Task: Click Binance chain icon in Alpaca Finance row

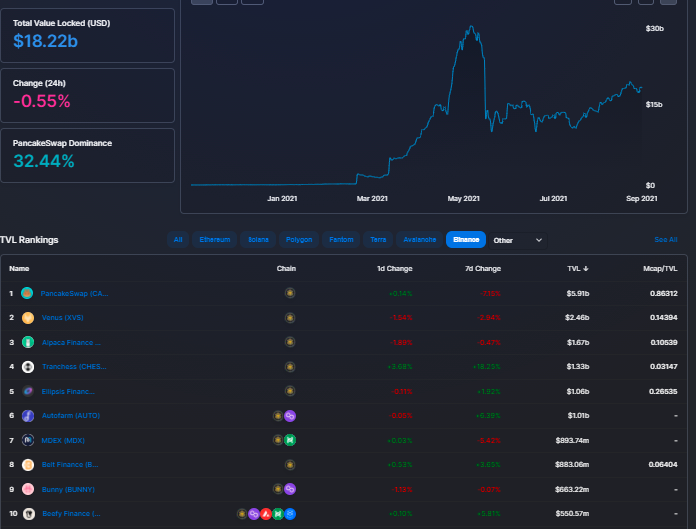Action: pos(290,342)
